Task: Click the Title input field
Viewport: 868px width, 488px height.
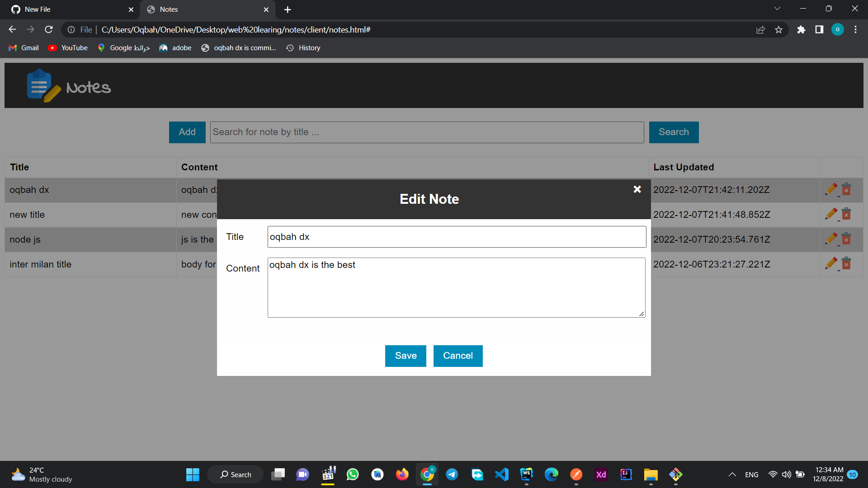Action: point(457,237)
